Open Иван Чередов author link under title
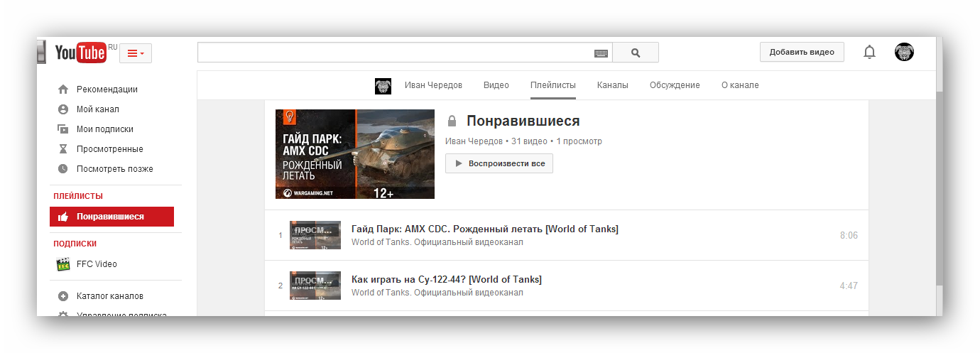Screen dimensions: 980x353 (474, 141)
